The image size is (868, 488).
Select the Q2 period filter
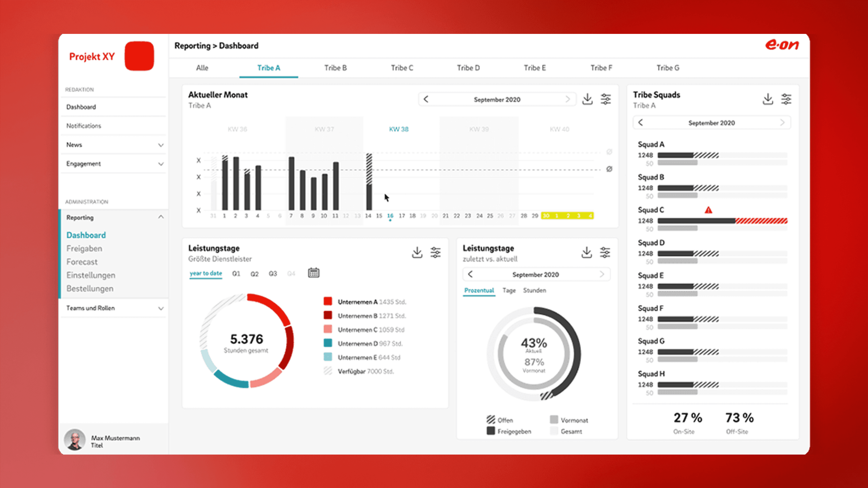tap(254, 274)
